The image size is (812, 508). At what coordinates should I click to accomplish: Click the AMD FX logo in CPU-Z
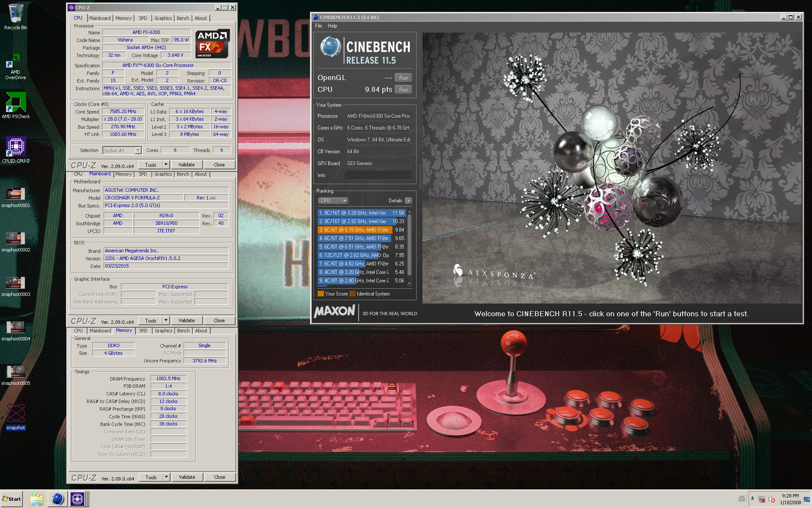click(212, 44)
